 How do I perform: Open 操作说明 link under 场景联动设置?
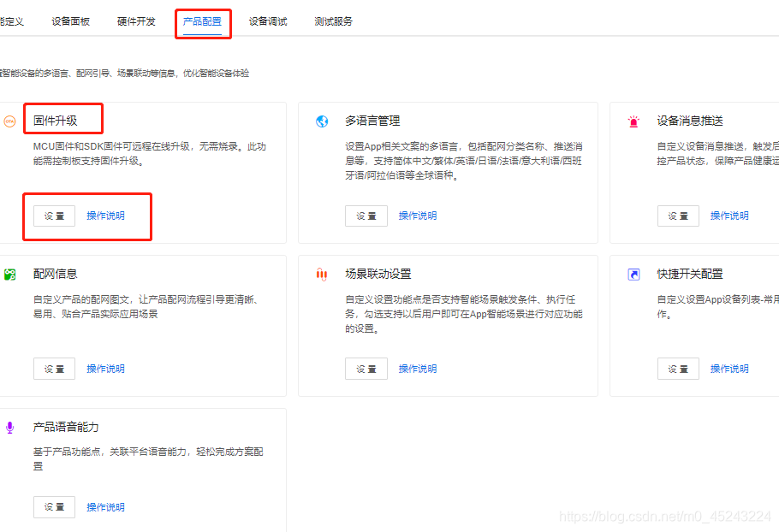pos(418,369)
